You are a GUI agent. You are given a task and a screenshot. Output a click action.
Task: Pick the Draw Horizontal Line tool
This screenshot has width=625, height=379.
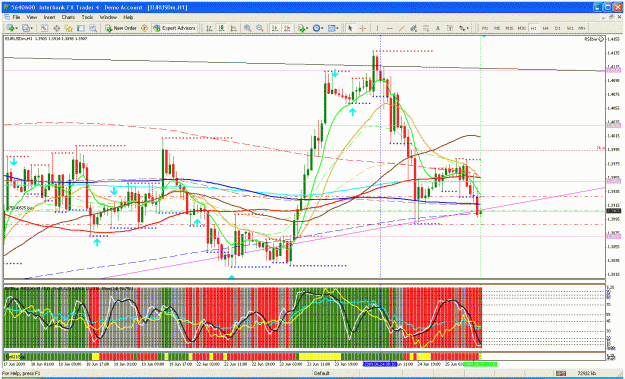[390, 28]
